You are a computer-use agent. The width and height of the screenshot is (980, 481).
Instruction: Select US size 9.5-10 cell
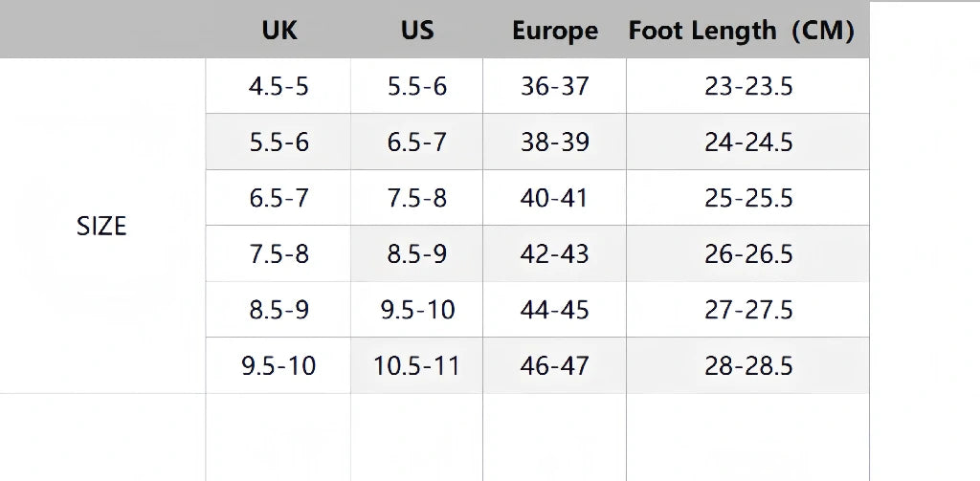[x=417, y=310]
